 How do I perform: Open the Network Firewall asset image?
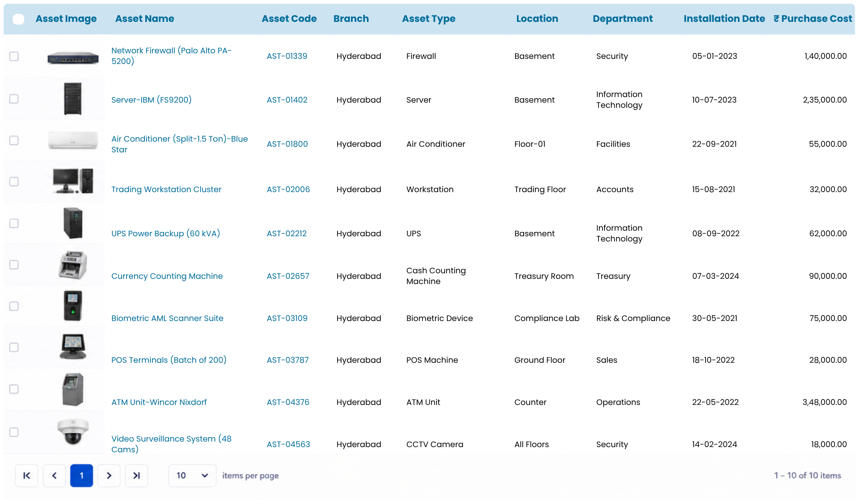pyautogui.click(x=73, y=58)
